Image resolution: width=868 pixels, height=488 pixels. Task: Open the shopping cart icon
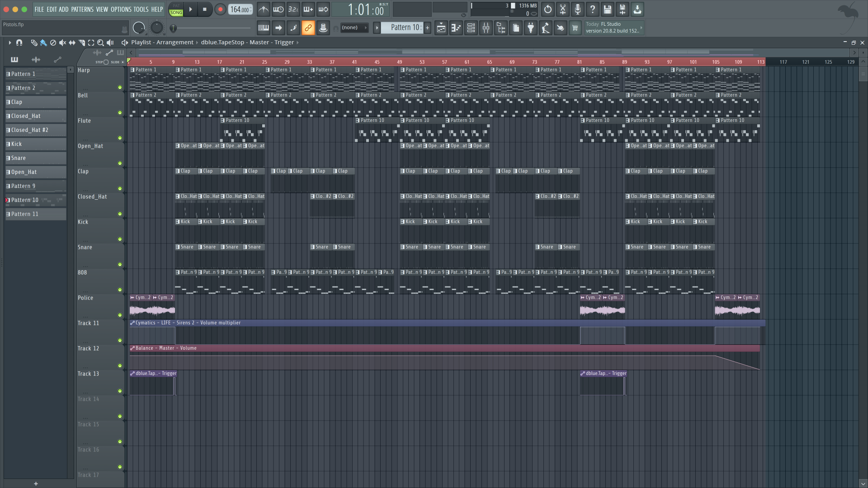575,28
